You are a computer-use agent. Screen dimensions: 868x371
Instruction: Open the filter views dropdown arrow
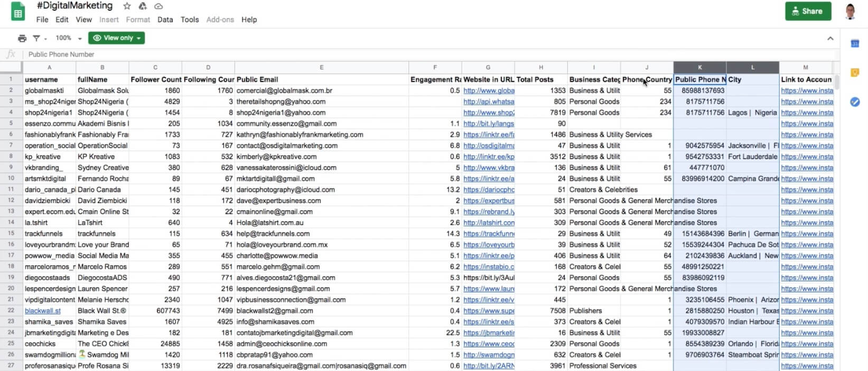(45, 39)
